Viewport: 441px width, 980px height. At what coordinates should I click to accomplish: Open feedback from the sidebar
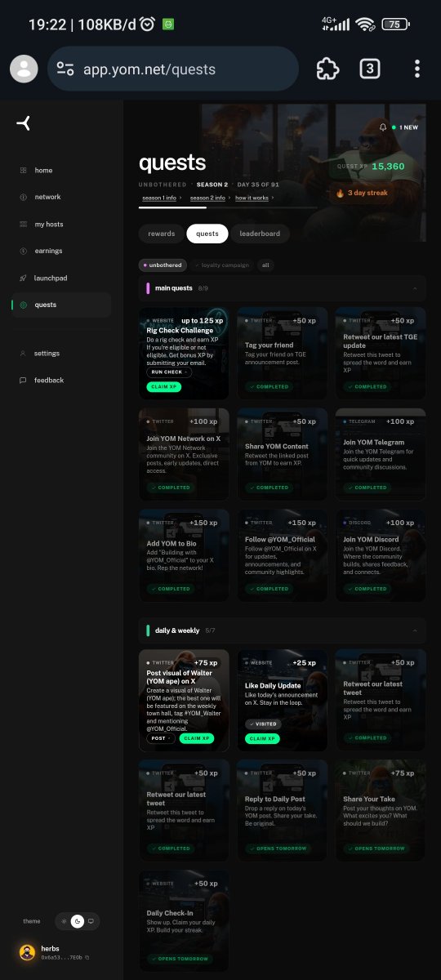[x=61, y=380]
